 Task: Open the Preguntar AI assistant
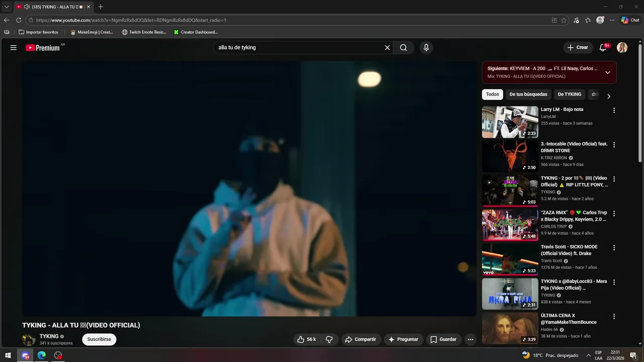pos(404,339)
